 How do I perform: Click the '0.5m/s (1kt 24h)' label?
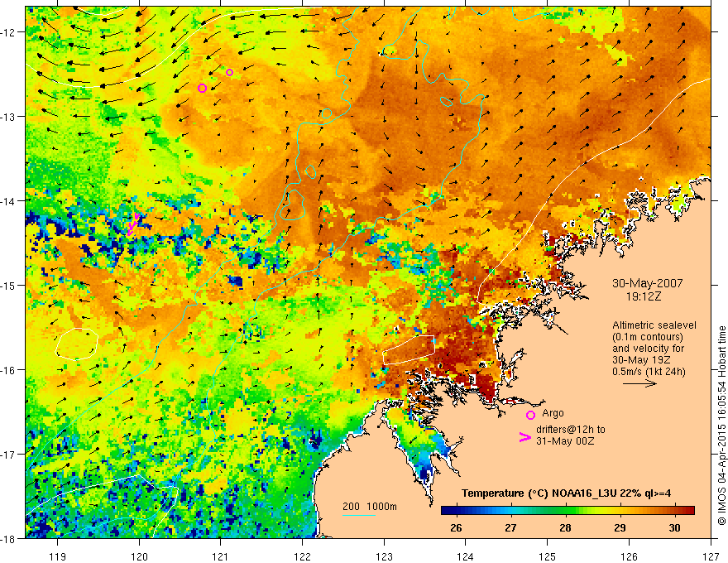click(649, 371)
